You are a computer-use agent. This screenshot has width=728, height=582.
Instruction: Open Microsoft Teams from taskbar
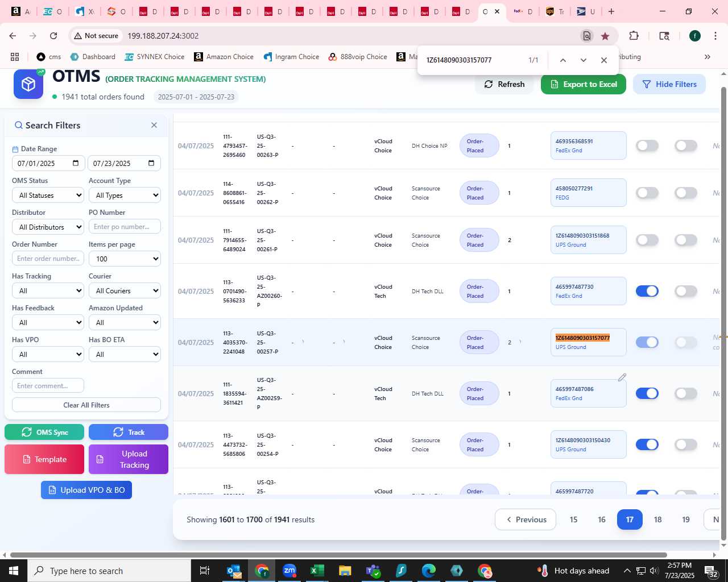(x=373, y=571)
